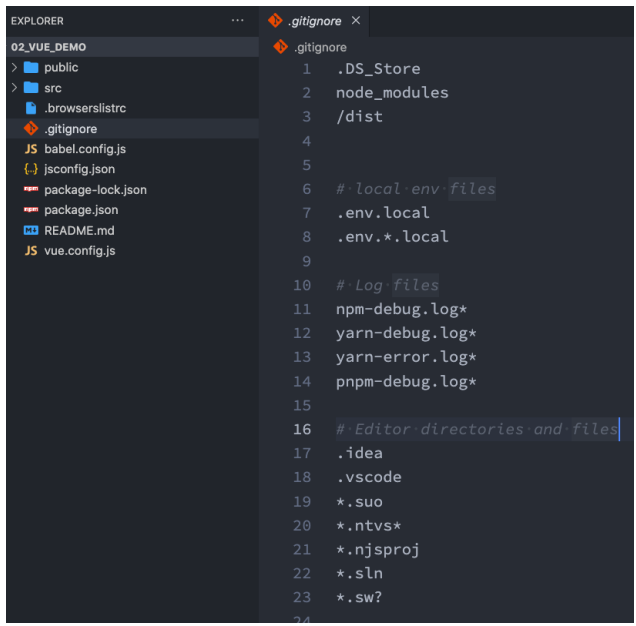Switch to the .gitignore editor tab
This screenshot has width=636, height=626.
[x=315, y=20]
